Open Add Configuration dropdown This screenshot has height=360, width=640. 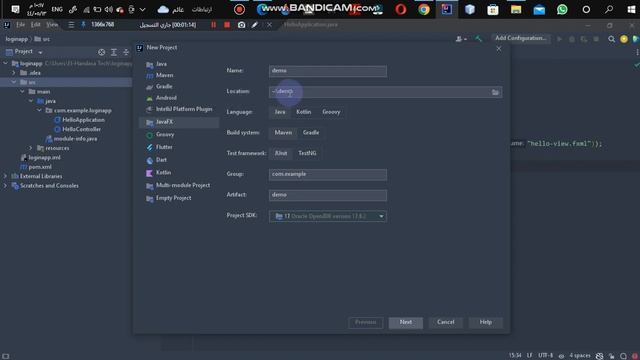click(520, 38)
